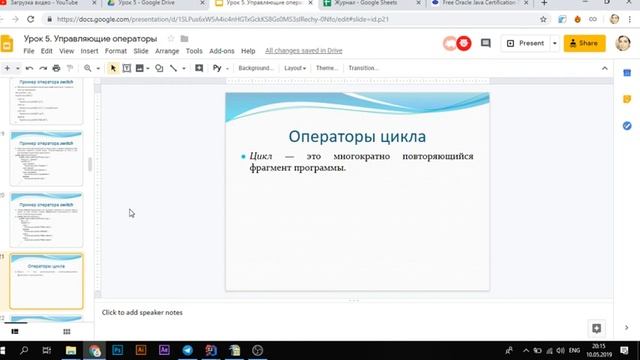The width and height of the screenshot is (640, 360).
Task: Open the Tasks side panel icon
Action: tap(627, 126)
